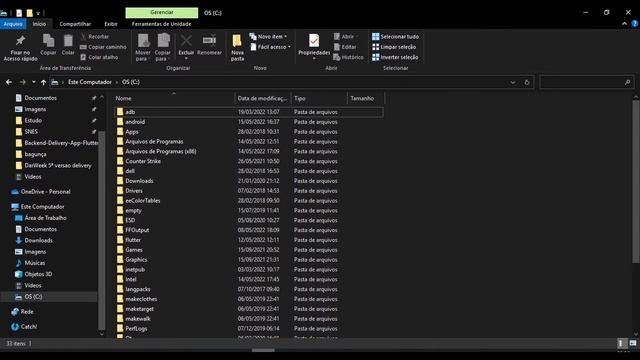Open the Novo item dropdown

tap(268, 36)
